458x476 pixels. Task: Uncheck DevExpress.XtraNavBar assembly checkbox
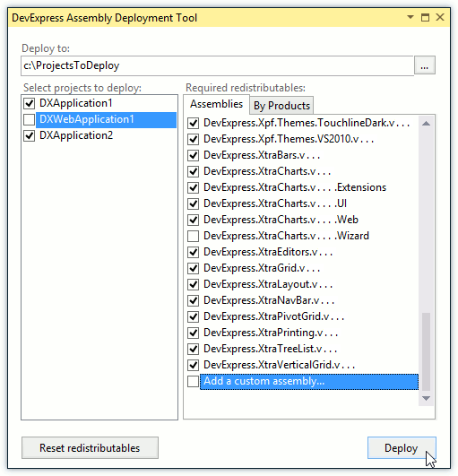(x=194, y=300)
